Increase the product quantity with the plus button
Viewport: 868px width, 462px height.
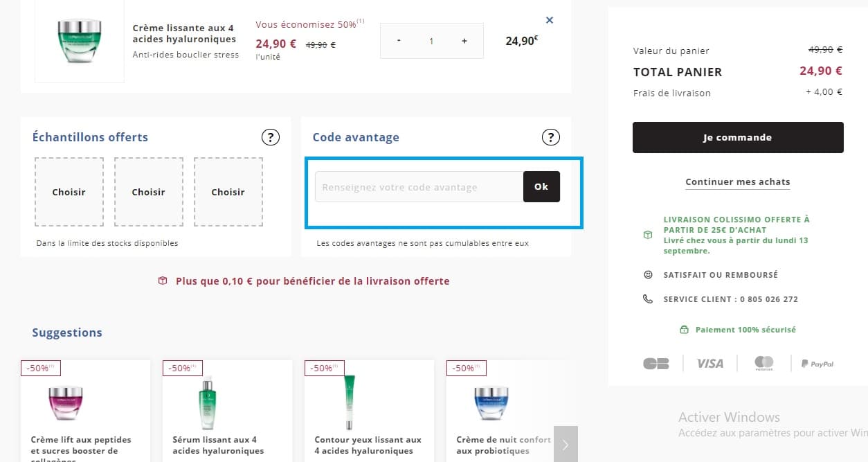pos(464,41)
